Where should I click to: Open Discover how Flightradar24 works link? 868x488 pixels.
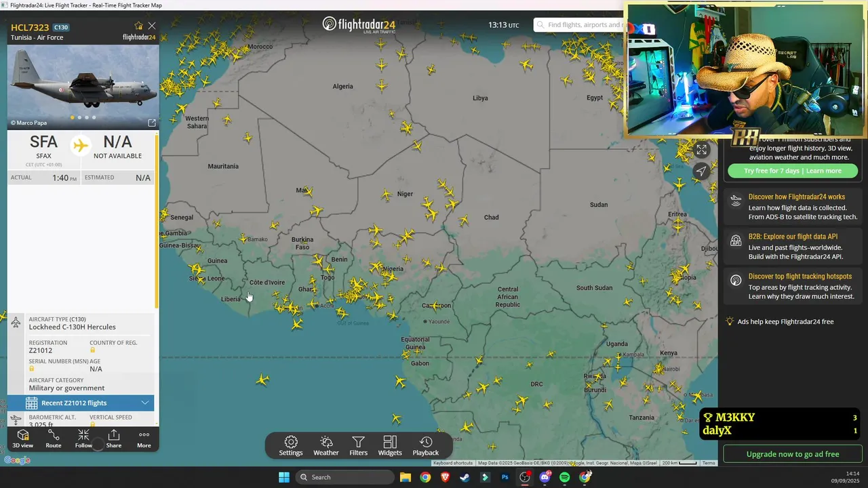pyautogui.click(x=797, y=197)
